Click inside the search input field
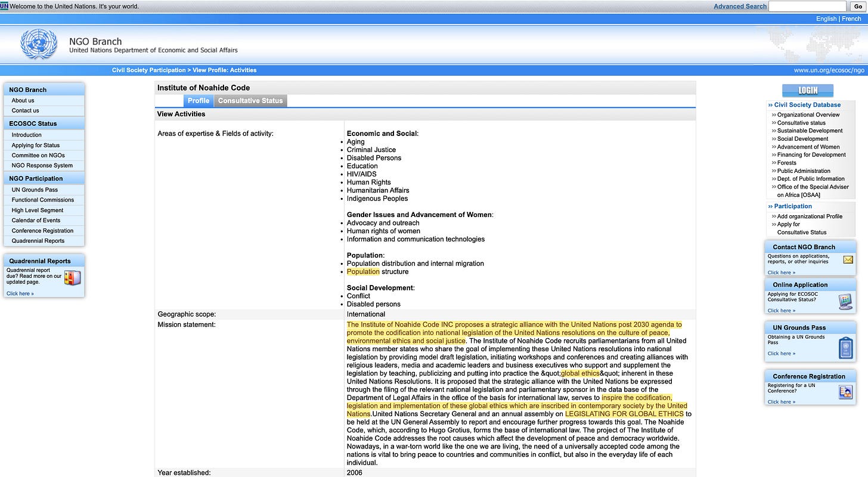Image resolution: width=868 pixels, height=477 pixels. tap(807, 6)
